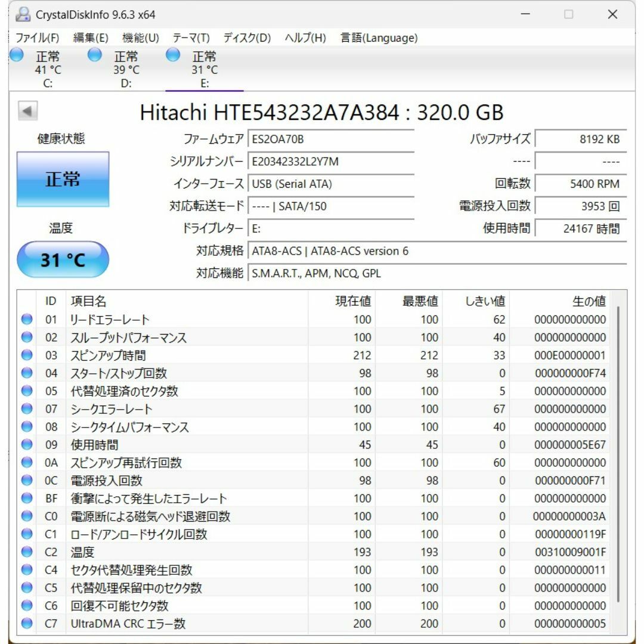Click status orb of attribute C4 row
This screenshot has width=644, height=644.
(x=27, y=569)
